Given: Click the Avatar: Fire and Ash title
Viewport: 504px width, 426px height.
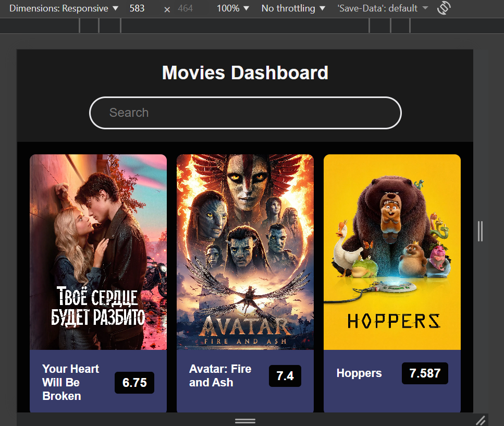Looking at the screenshot, I should coord(220,376).
